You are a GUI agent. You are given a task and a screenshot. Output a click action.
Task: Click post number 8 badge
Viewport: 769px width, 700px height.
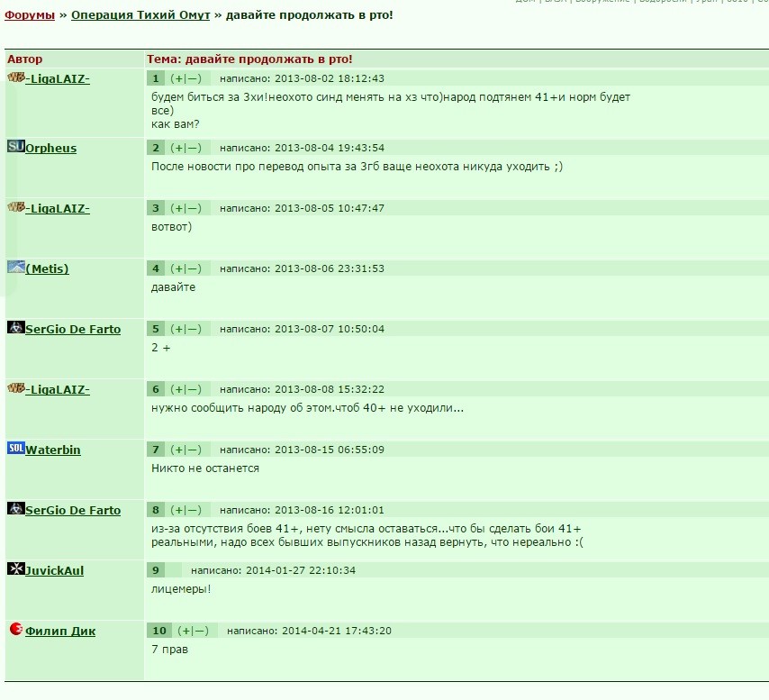click(156, 510)
